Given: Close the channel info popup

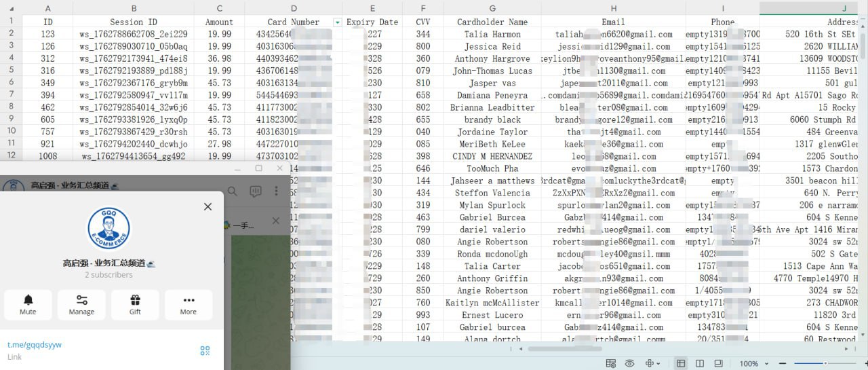Looking at the screenshot, I should click(208, 206).
